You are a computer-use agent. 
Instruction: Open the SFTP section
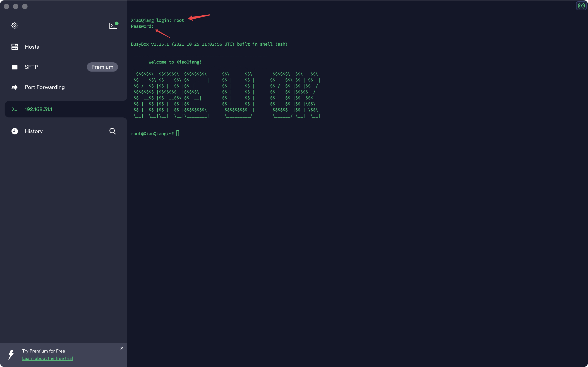[x=31, y=67]
